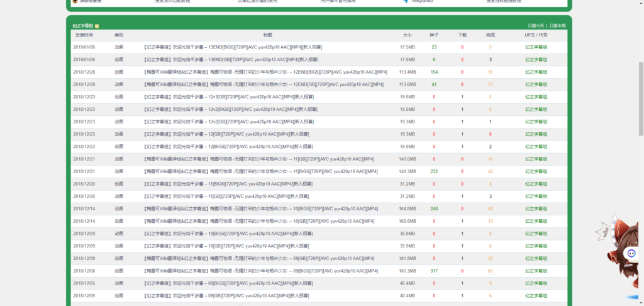Click 动画 category in 13END BIG5 row
Image resolution: width=644 pixels, height=306 pixels.
coord(119,47)
